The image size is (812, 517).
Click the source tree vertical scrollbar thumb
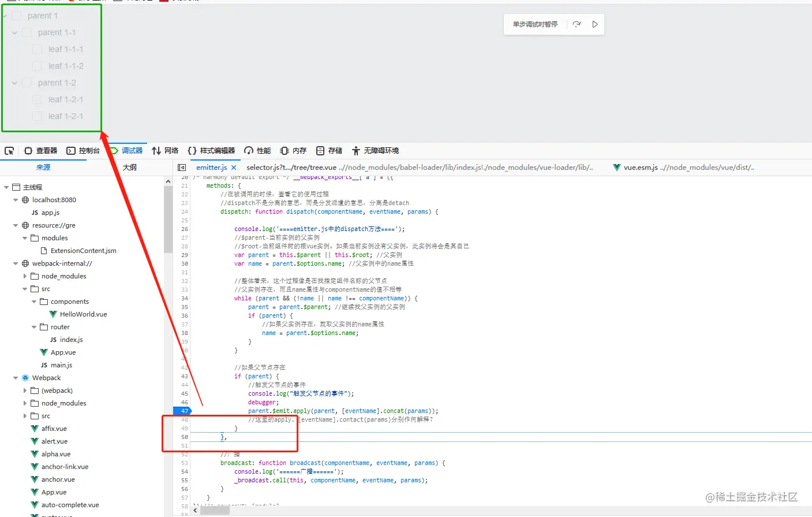pos(168,220)
